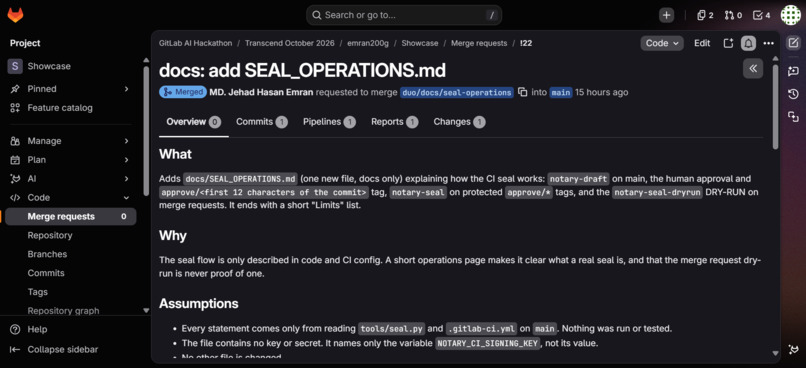
Task: Expand the Plan menu
Action: [126, 160]
